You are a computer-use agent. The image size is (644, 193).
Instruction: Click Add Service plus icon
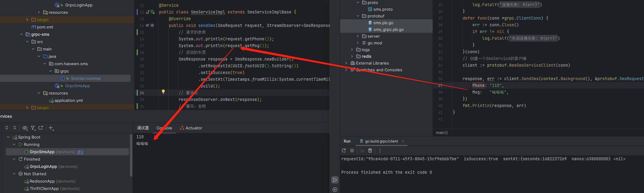(x=51, y=128)
